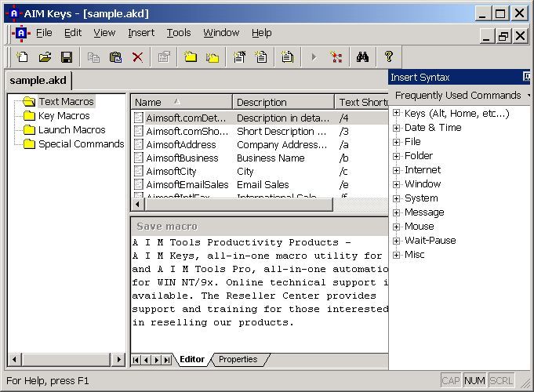The width and height of the screenshot is (534, 392).
Task: Select the Text Macros folder
Action: pos(66,101)
